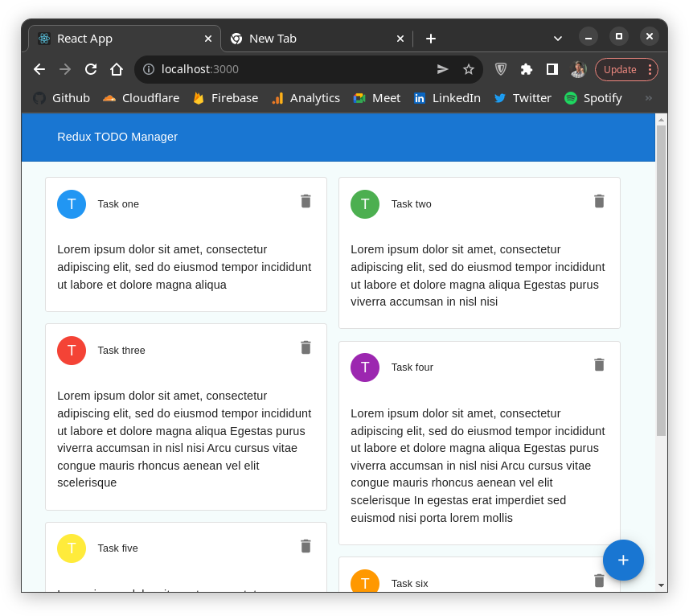The image size is (689, 616).
Task: Select the 'Task two' title text
Action: (412, 204)
